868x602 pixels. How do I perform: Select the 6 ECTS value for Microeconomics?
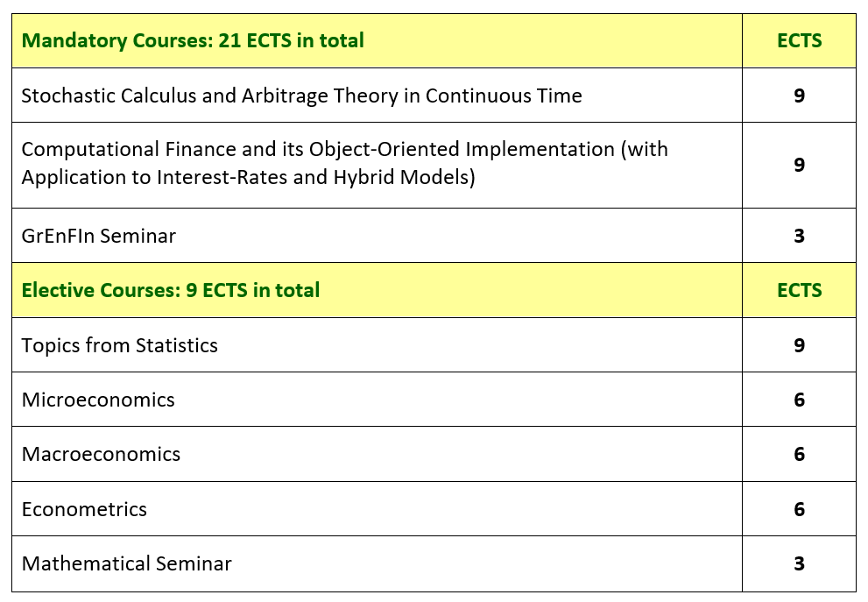click(x=799, y=400)
